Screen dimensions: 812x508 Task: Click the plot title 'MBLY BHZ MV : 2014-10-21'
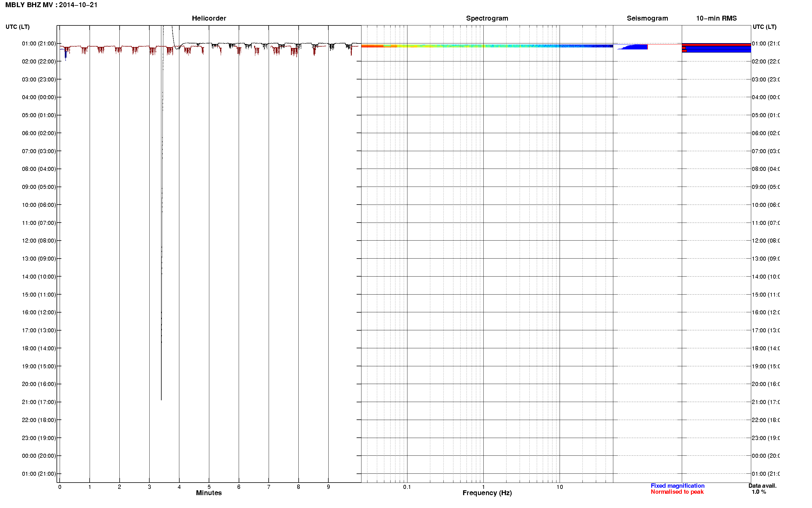point(51,5)
